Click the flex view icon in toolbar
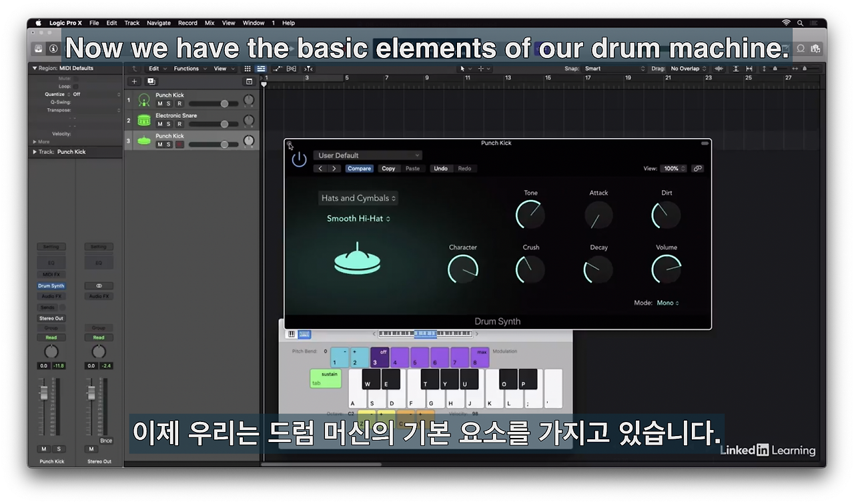 292,69
